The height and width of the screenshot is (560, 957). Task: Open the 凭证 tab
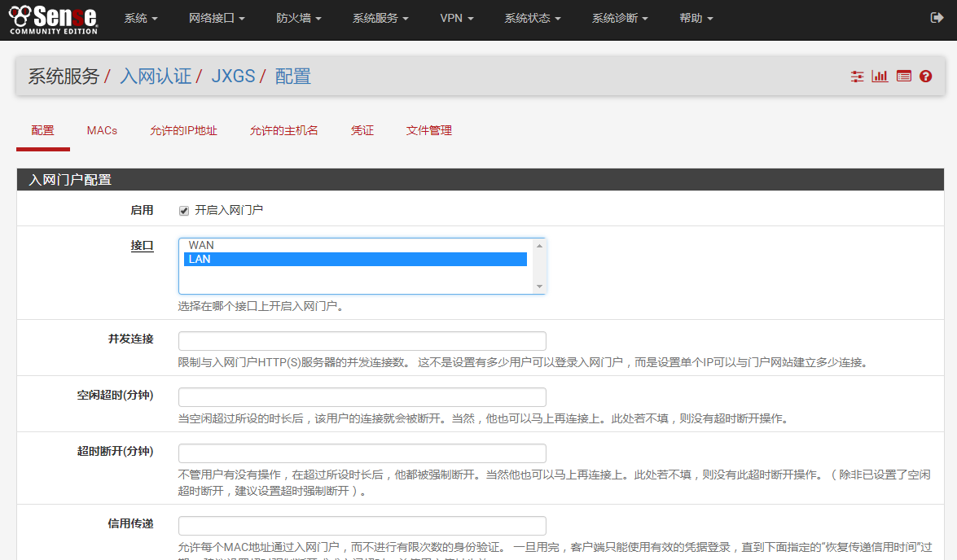tap(362, 130)
